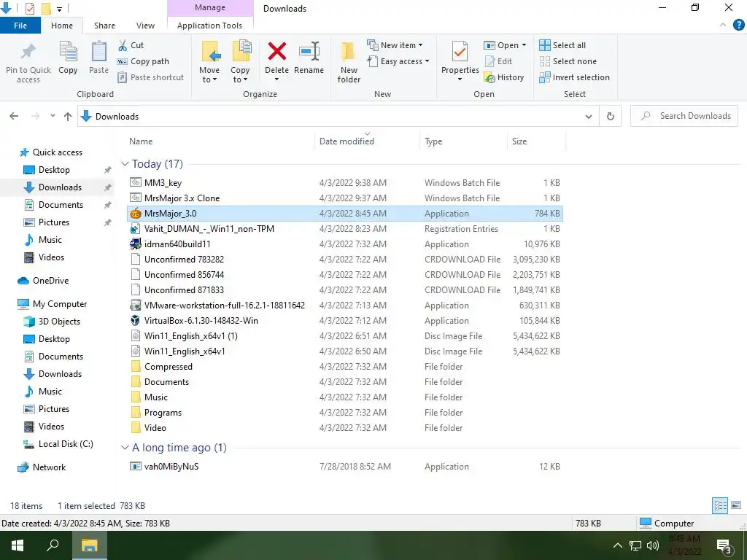The image size is (747, 560).
Task: Sort by the Type column header
Action: click(463, 141)
